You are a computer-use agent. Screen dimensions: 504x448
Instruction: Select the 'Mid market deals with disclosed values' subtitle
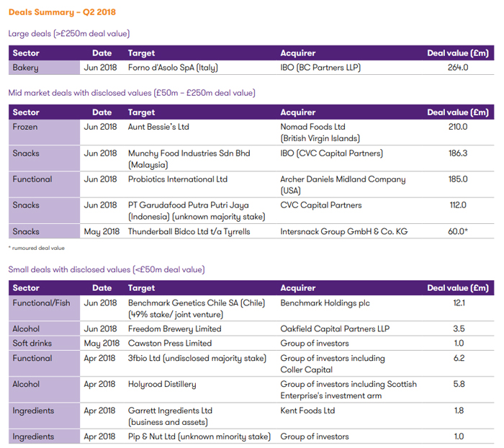(x=132, y=93)
